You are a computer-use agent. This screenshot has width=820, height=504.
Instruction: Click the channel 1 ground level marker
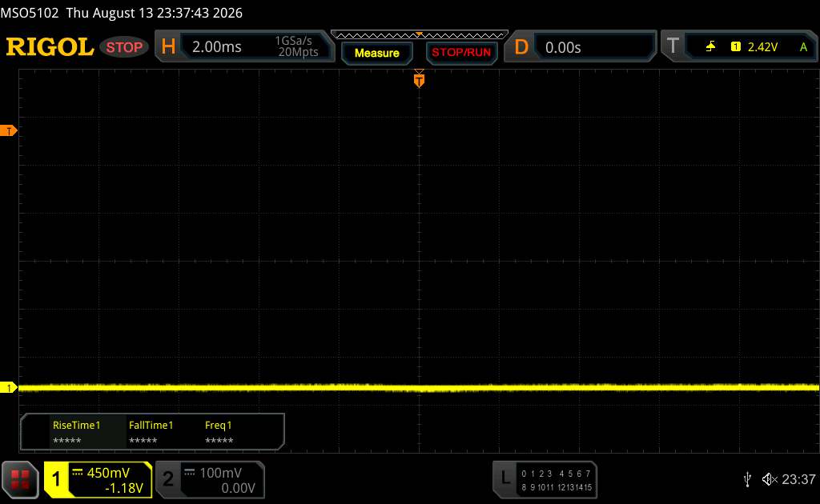tap(8, 387)
